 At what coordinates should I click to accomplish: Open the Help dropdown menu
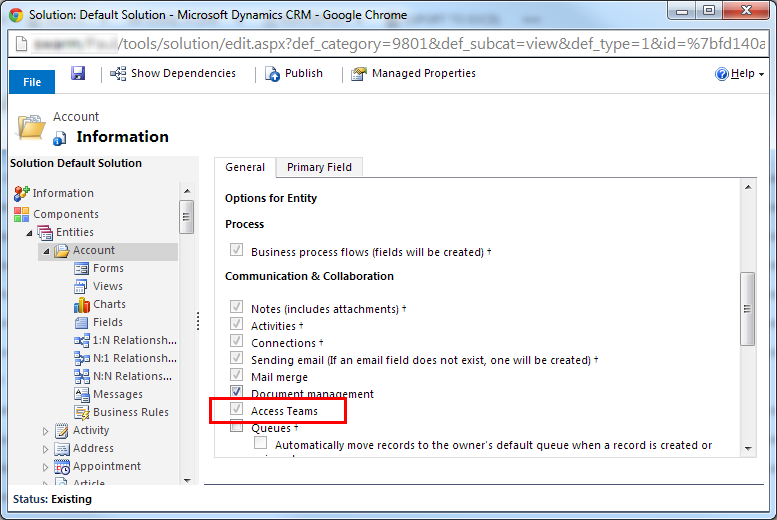pos(740,74)
